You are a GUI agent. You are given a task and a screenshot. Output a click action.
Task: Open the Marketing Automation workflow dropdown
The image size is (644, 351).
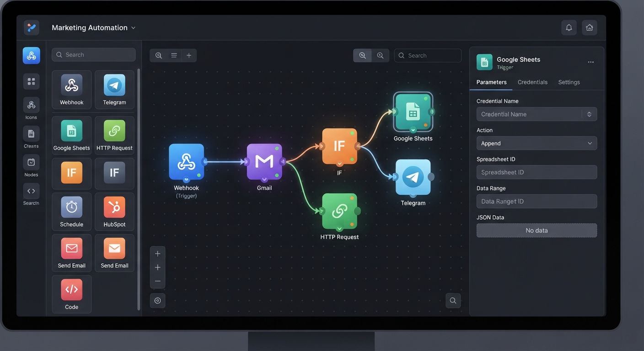click(94, 27)
